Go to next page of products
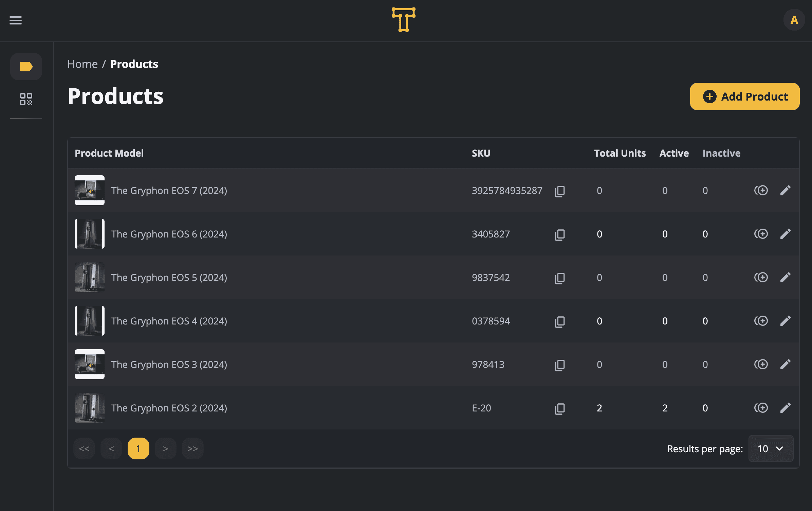 coord(165,449)
